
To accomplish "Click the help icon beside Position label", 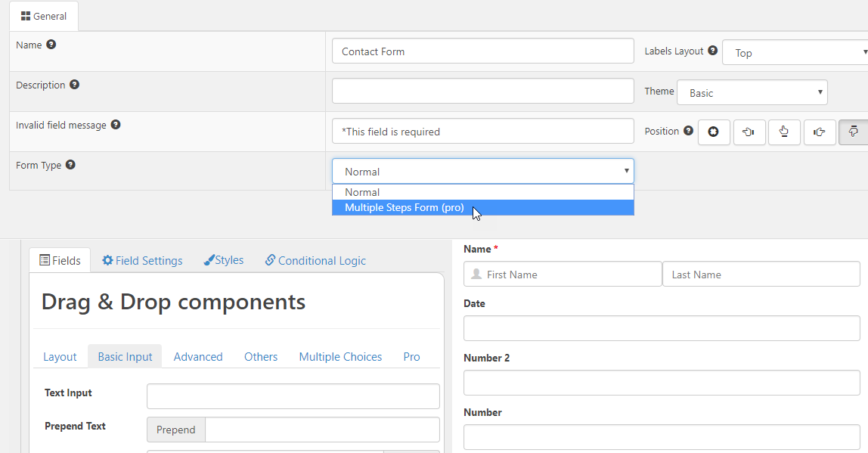I will click(688, 131).
